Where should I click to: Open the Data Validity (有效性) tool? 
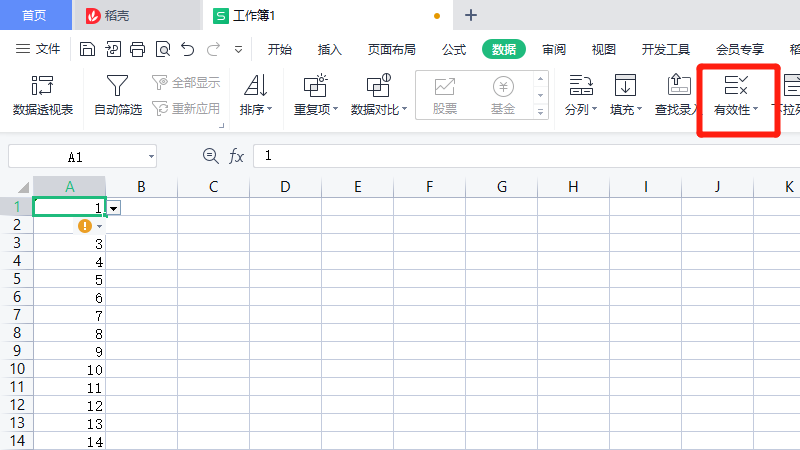pyautogui.click(x=737, y=95)
